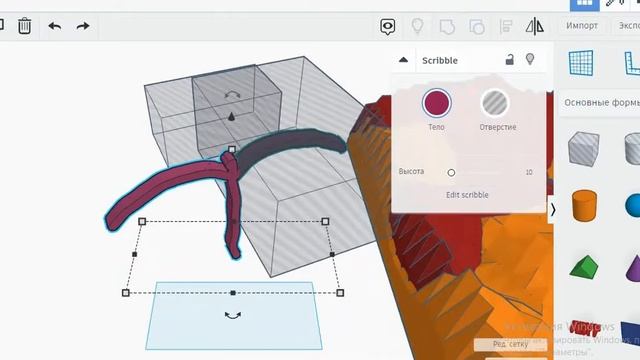Image resolution: width=640 pixels, height=360 pixels.
Task: Open the Align tool
Action: (506, 27)
